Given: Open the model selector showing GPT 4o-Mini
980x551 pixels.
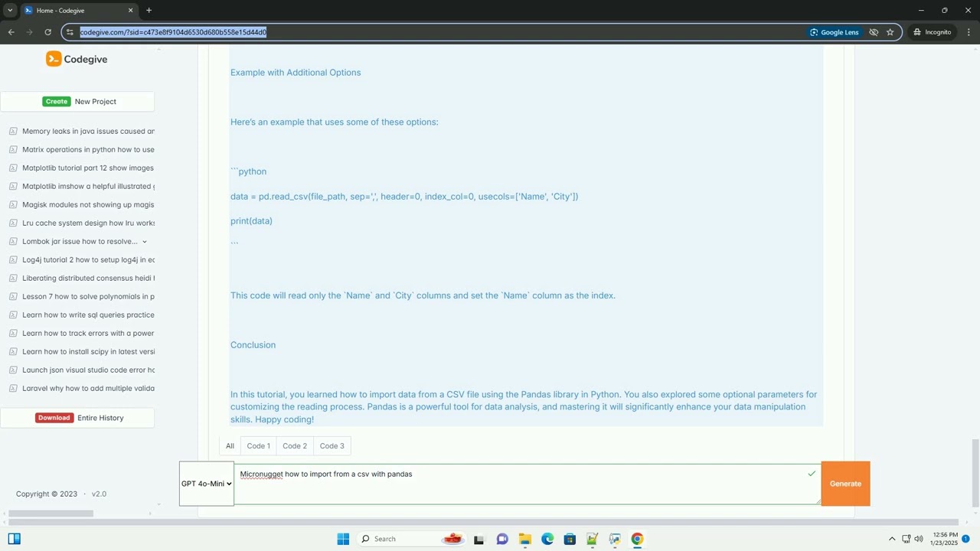Looking at the screenshot, I should [207, 484].
